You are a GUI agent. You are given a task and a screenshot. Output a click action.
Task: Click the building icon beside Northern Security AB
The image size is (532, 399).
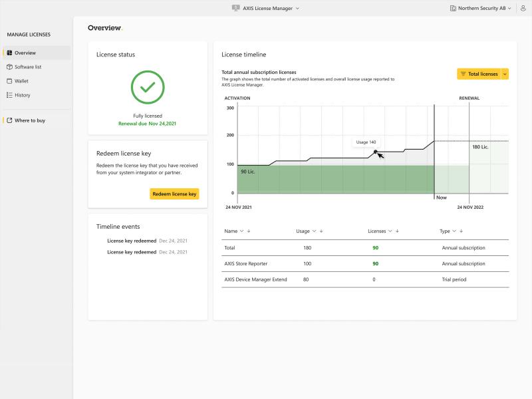pyautogui.click(x=453, y=8)
